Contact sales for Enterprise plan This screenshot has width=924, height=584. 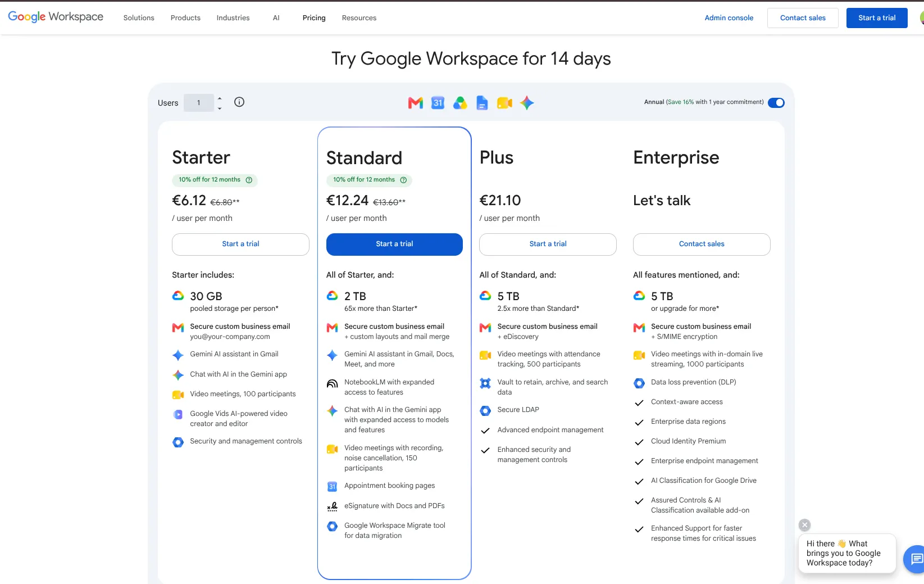[702, 244]
